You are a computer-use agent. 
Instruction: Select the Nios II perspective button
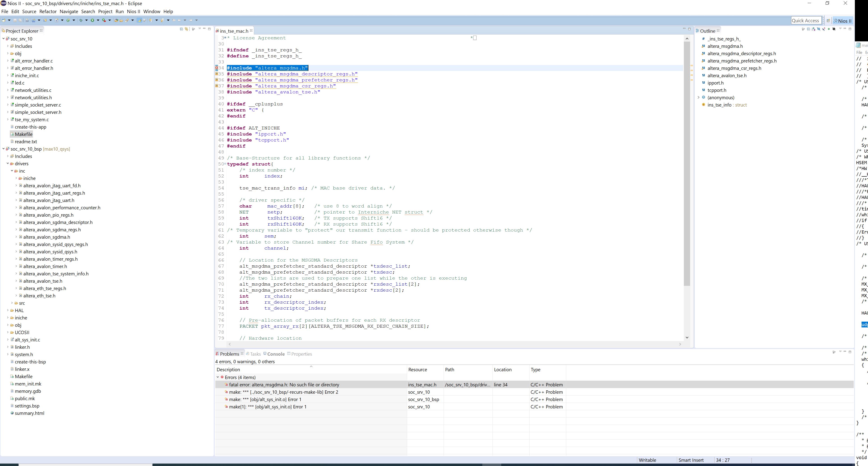pyautogui.click(x=843, y=21)
